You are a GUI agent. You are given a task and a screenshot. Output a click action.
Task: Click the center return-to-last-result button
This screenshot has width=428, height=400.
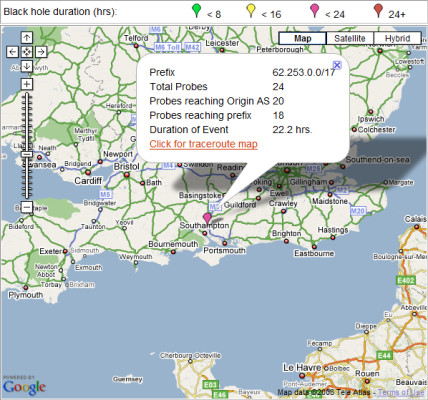[x=27, y=52]
